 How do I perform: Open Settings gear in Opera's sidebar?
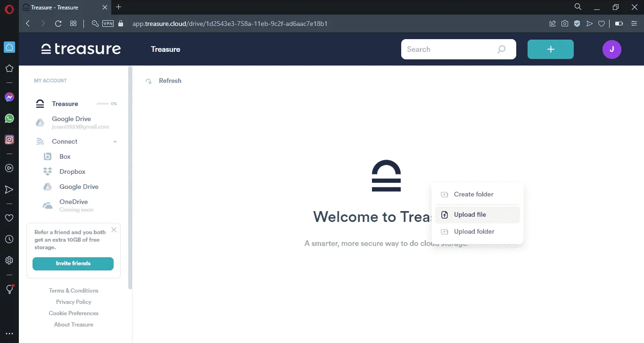click(9, 261)
